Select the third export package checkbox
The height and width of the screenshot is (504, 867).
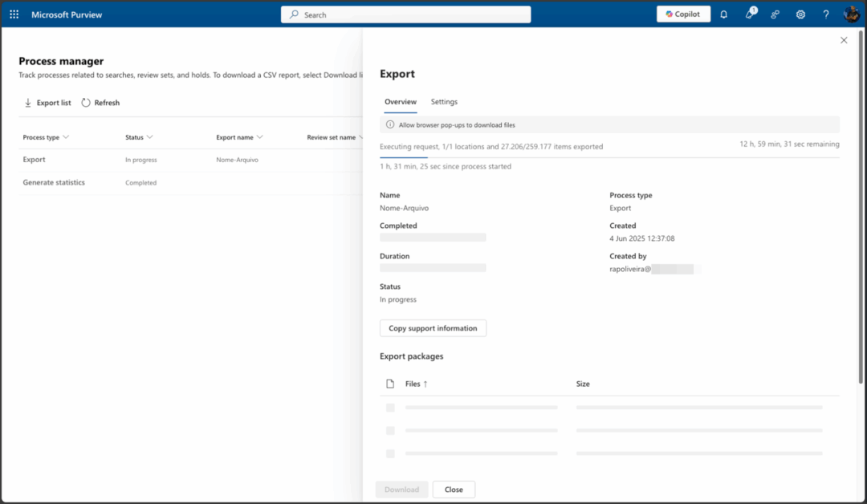tap(390, 453)
